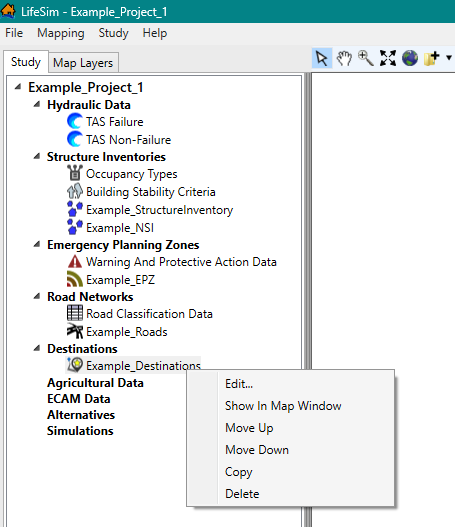Open the Study menu
Image resolution: width=455 pixels, height=527 pixels.
pos(114,33)
